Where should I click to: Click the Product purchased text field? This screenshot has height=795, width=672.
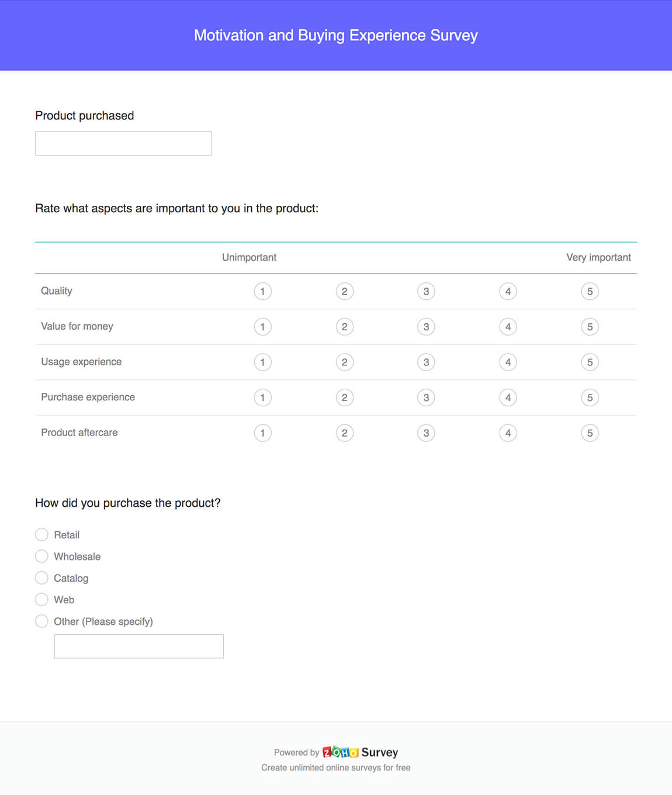(123, 143)
